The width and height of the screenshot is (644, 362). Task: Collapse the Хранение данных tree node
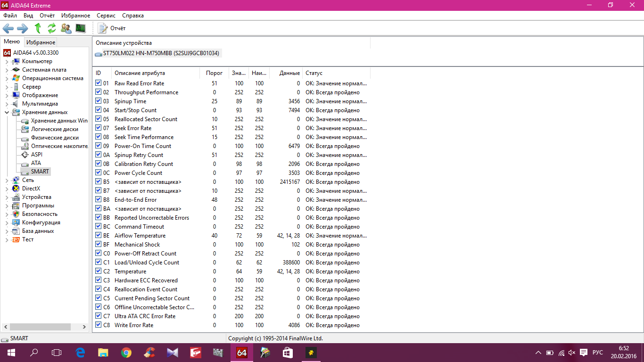pos(7,112)
